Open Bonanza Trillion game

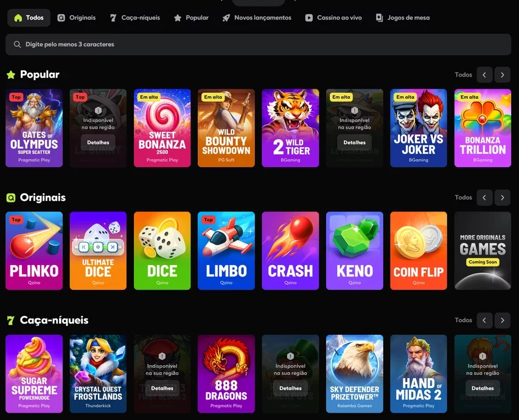coord(482,128)
